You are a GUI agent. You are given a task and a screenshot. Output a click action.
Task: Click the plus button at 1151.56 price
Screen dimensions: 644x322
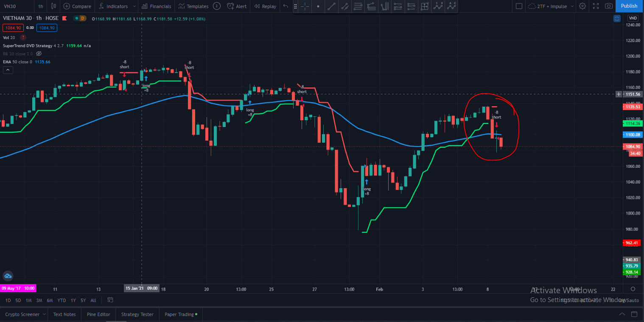point(619,94)
